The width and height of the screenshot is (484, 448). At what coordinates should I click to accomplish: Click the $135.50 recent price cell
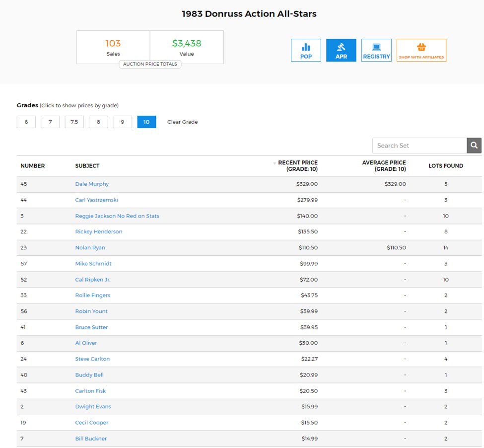(x=308, y=231)
